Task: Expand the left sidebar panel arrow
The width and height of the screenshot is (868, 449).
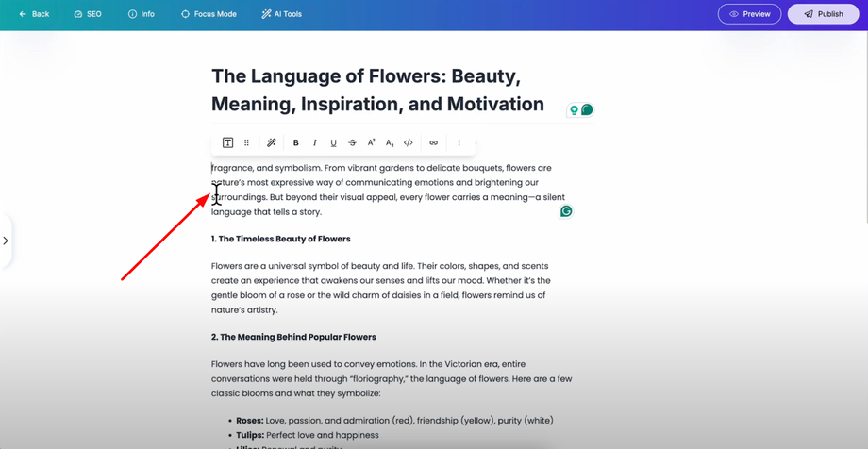Action: tap(6, 241)
